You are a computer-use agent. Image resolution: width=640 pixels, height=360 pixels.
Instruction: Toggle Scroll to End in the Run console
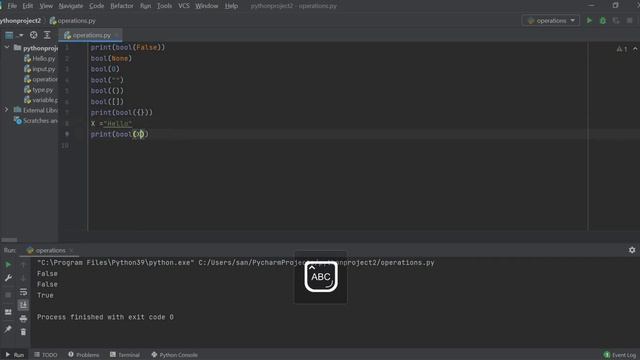tap(23, 305)
